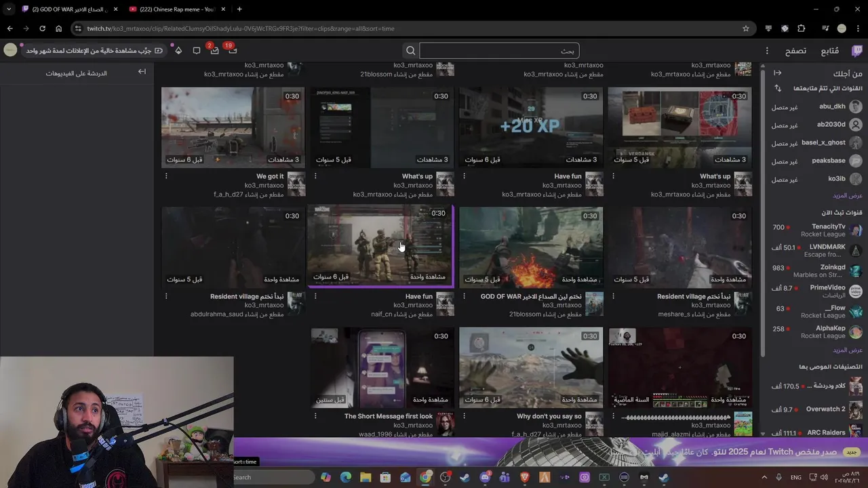The image size is (868, 488).
Task: Show hidden system tray icons
Action: 764,477
